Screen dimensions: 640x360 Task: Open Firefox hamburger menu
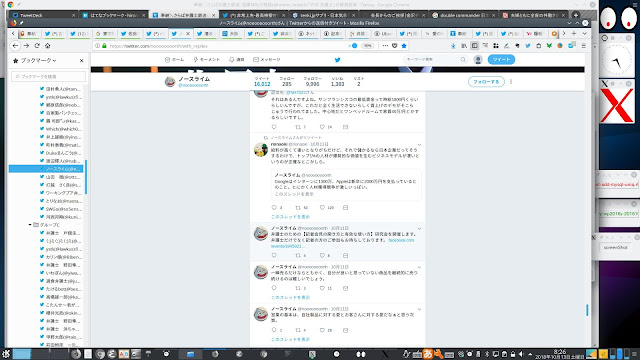tap(584, 46)
